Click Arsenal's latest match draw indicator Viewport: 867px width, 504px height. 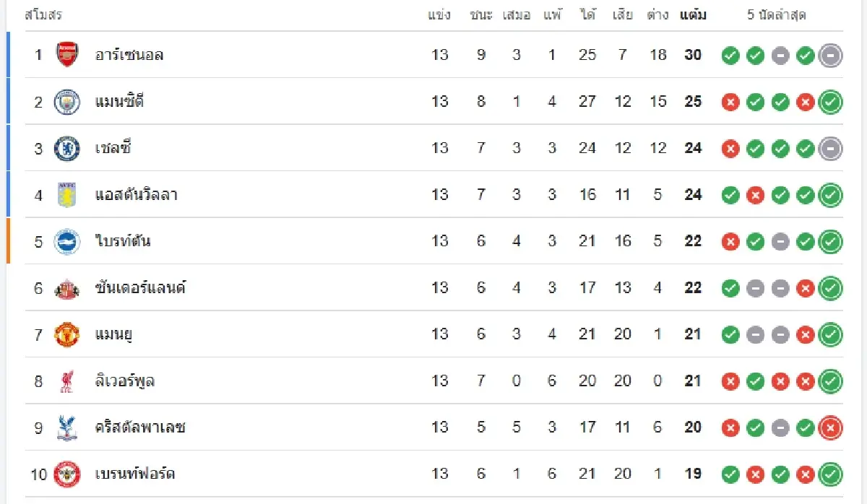(x=830, y=56)
